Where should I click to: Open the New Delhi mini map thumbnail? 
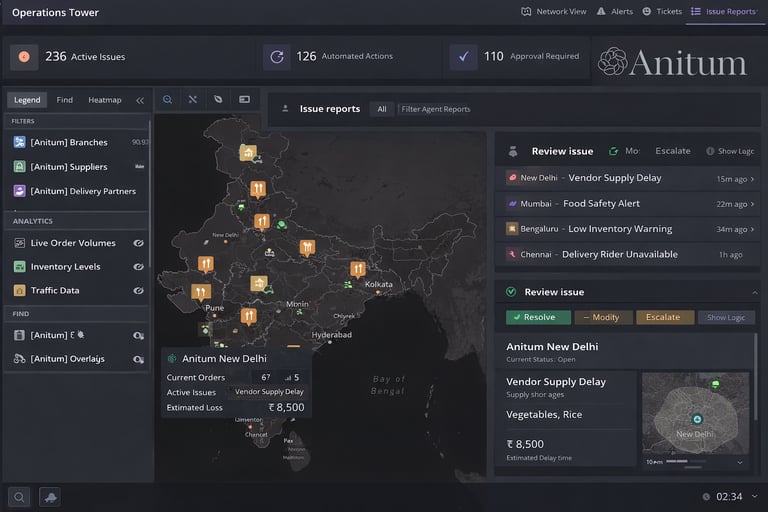pyautogui.click(x=695, y=414)
